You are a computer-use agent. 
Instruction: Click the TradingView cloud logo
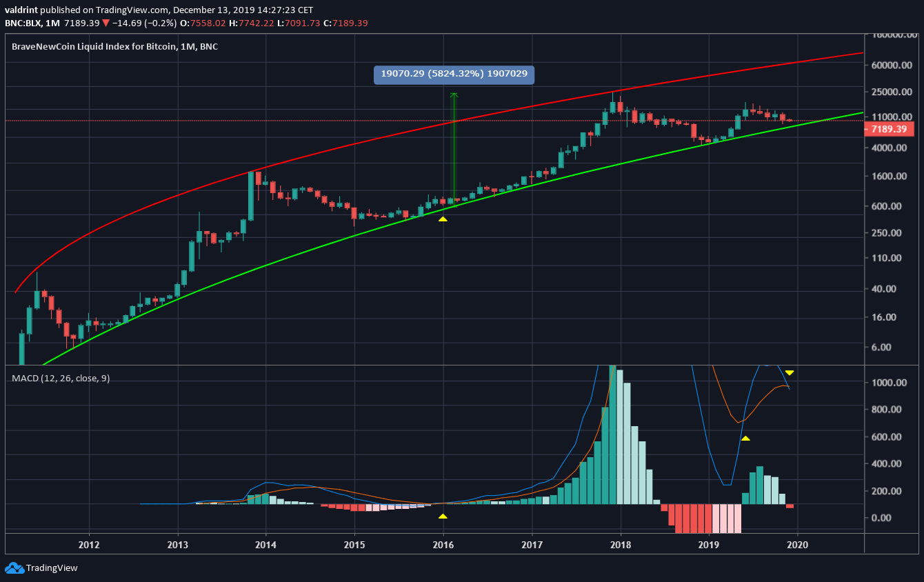[14, 568]
